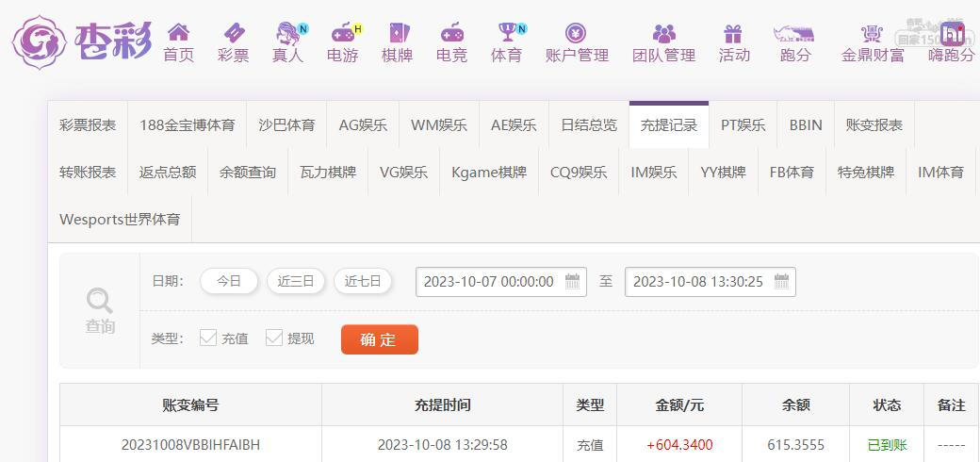Screen dimensions: 980x462
Task: Click the 棋牌 playing cards icon
Action: click(397, 32)
